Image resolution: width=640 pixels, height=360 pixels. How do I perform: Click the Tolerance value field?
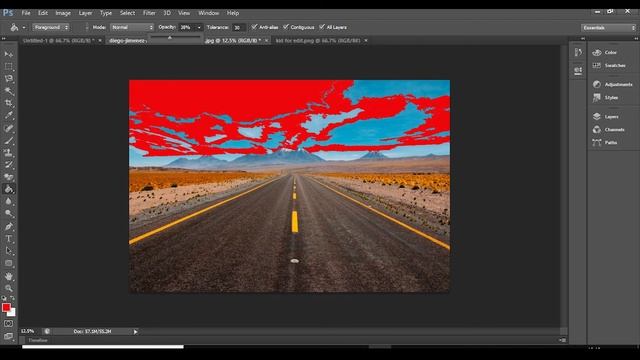click(238, 27)
